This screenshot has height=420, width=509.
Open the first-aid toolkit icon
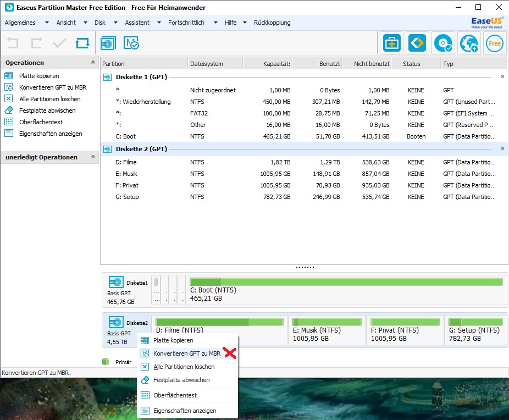392,43
